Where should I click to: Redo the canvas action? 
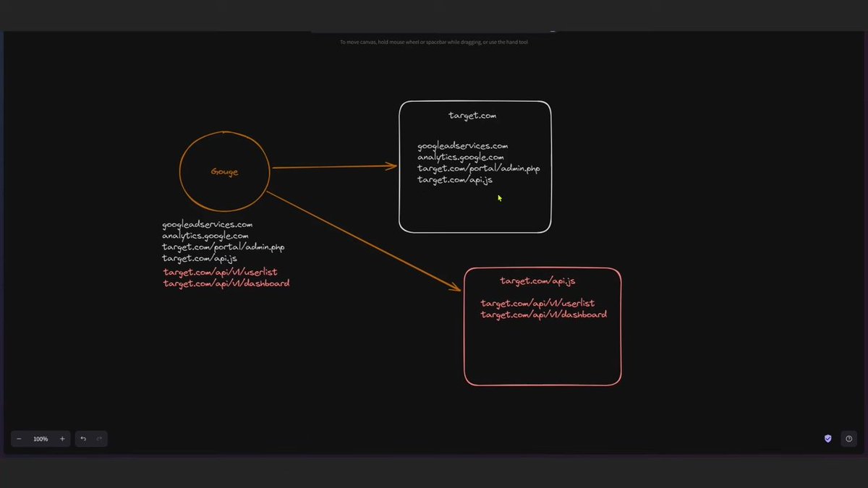99,439
